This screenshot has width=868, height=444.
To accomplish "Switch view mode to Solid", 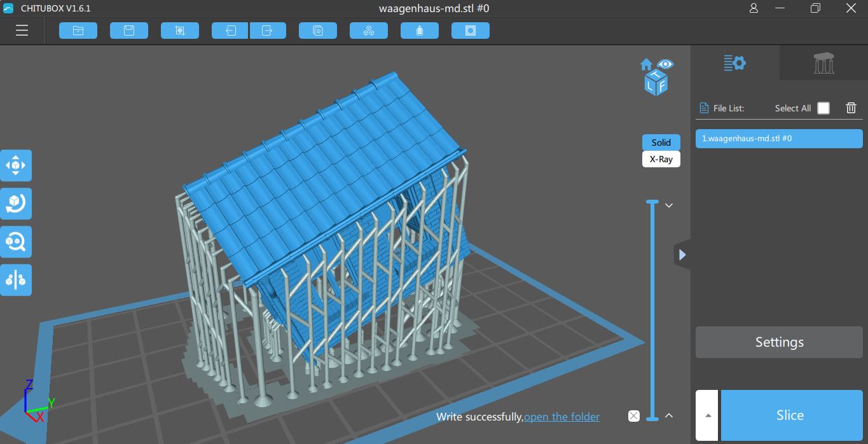I will [661, 142].
